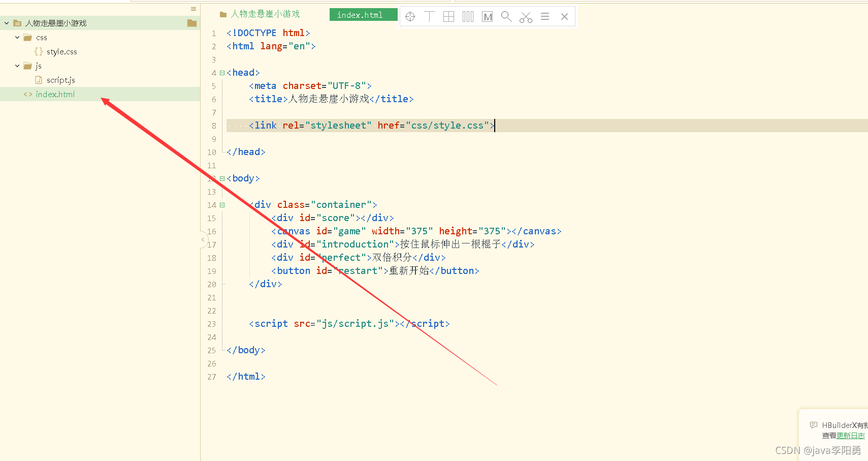Click the notification message icon beside HBuilderX
The height and width of the screenshot is (461, 868).
click(814, 425)
